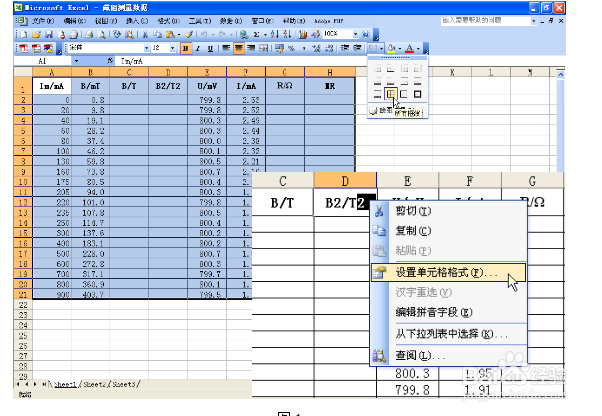Click the AutoSum sigma icon

tap(256, 35)
